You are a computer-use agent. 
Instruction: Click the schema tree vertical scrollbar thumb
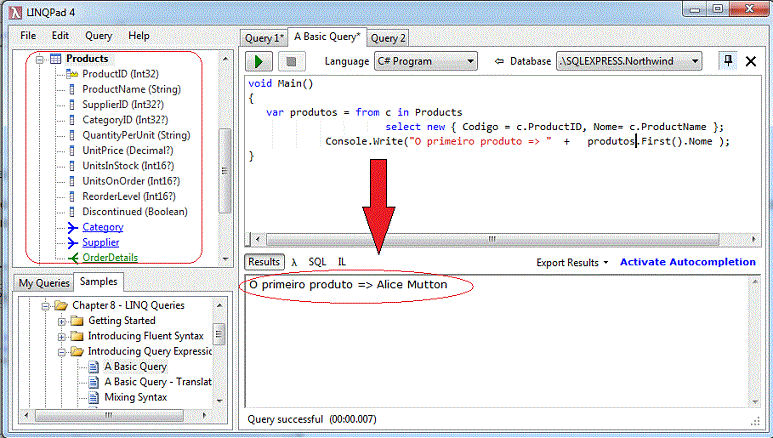point(224,171)
